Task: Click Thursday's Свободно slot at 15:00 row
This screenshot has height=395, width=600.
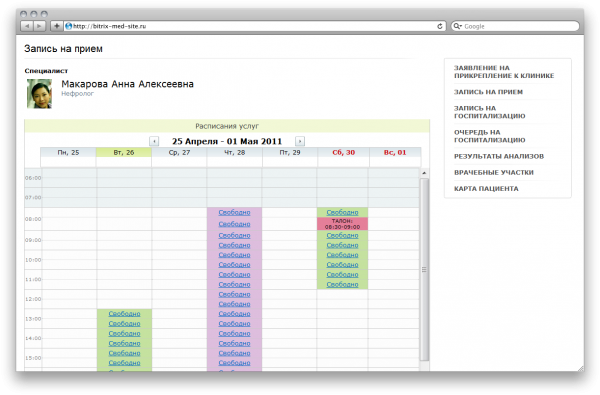Action: point(234,353)
